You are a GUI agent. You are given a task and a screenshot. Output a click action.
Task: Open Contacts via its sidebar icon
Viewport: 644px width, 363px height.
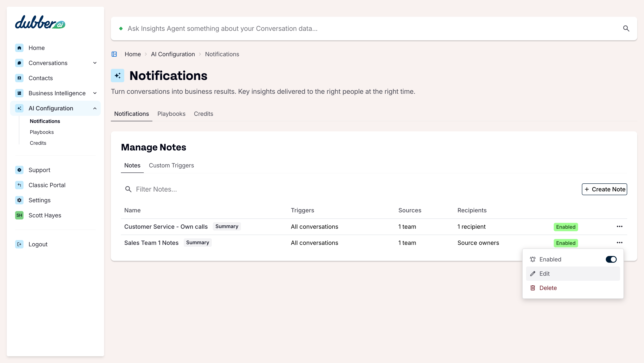pyautogui.click(x=19, y=78)
